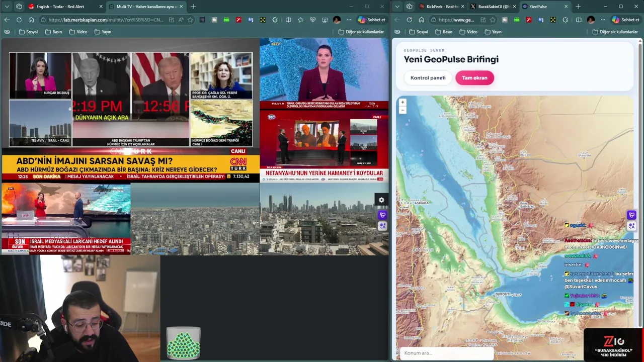Select the Haber Türk son durum stream tile
644x362 pixels.
pos(66,219)
